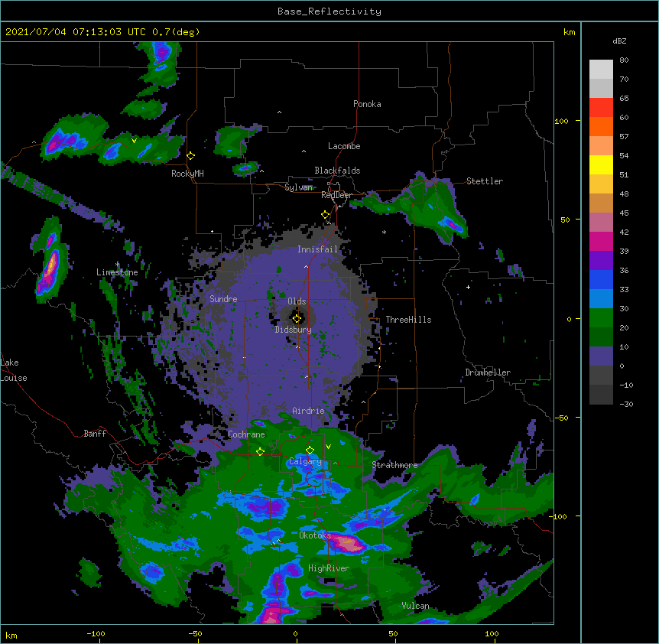Select the Sylvan label

pos(298,187)
